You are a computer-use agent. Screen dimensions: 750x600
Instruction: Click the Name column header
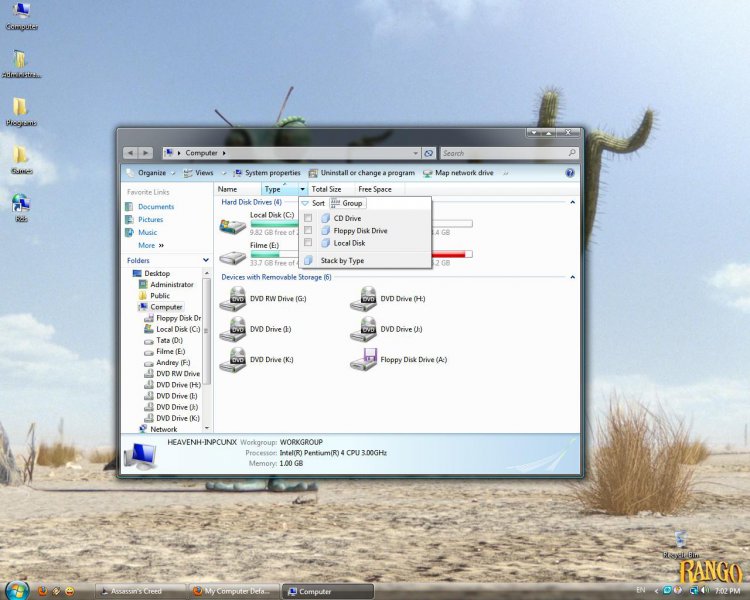(x=238, y=189)
